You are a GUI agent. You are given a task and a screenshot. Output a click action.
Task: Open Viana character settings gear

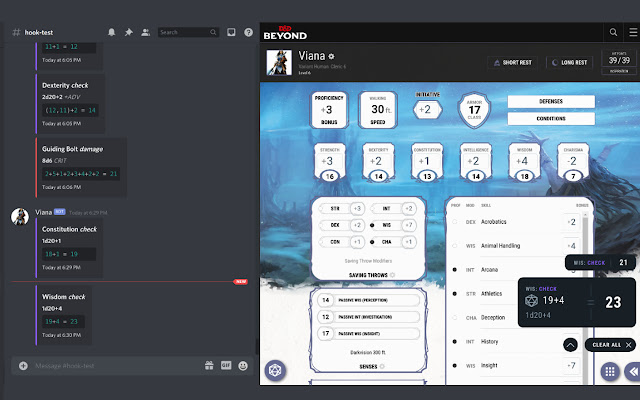point(331,56)
